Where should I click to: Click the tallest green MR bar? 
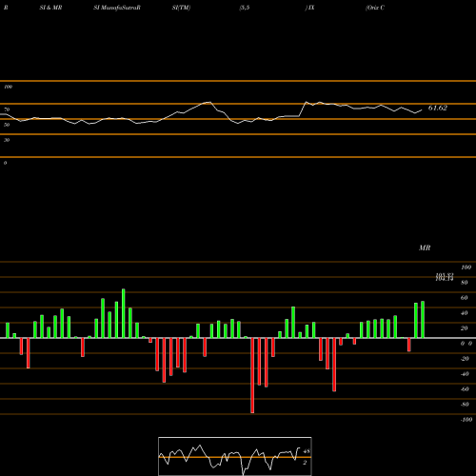pos(124,313)
